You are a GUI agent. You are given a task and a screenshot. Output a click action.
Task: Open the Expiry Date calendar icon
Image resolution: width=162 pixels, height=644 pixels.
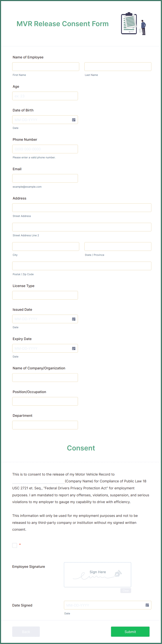[x=74, y=348]
